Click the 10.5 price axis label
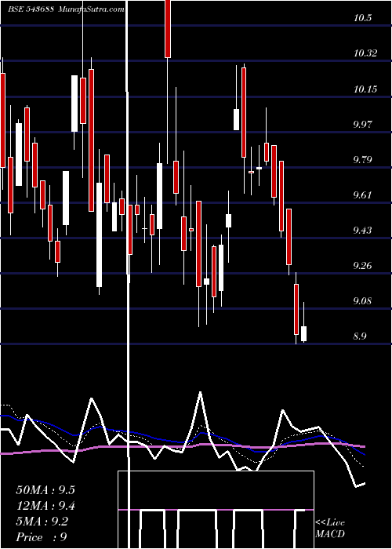The image size is (392, 549). coord(362,18)
